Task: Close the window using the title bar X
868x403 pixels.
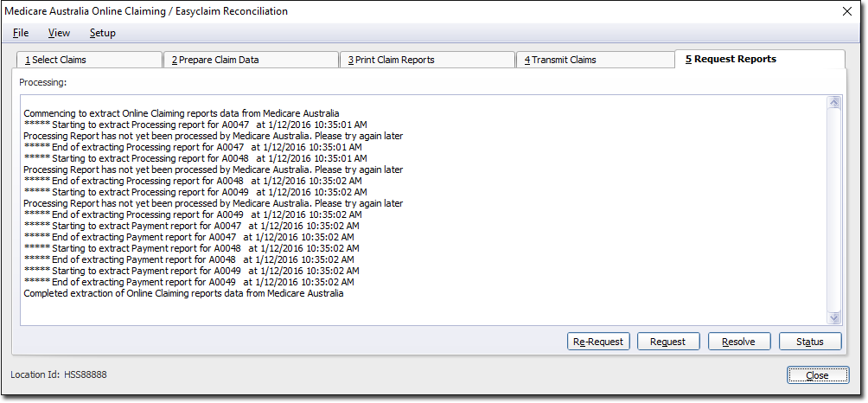Action: [846, 11]
